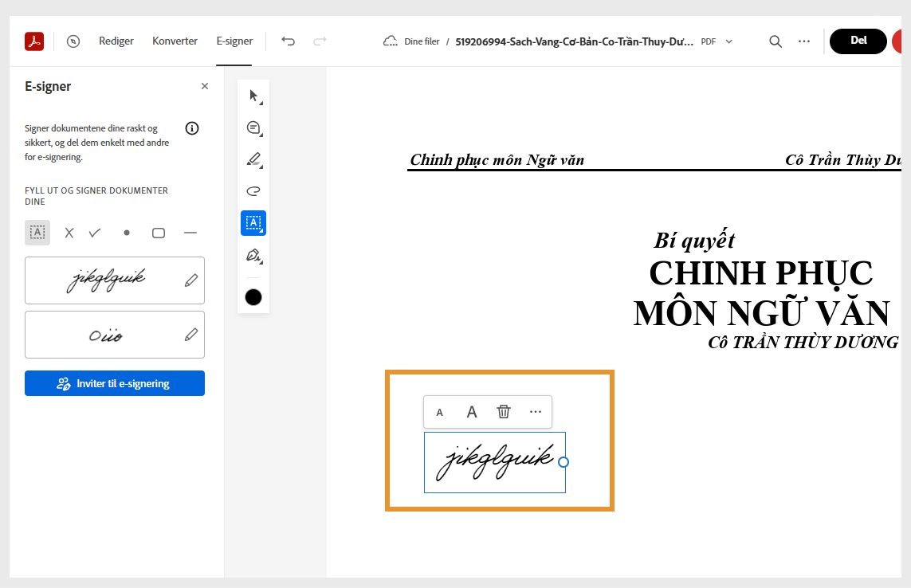Click the CHINH PHỤC title text

pyautogui.click(x=761, y=273)
